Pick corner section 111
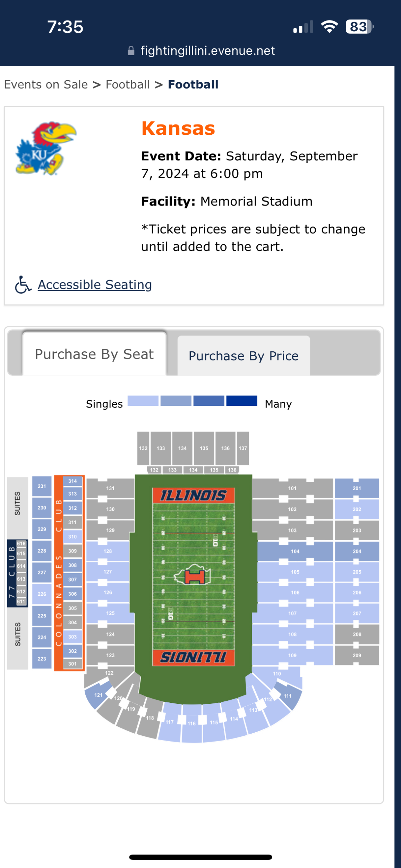This screenshot has height=868, width=401. [288, 696]
